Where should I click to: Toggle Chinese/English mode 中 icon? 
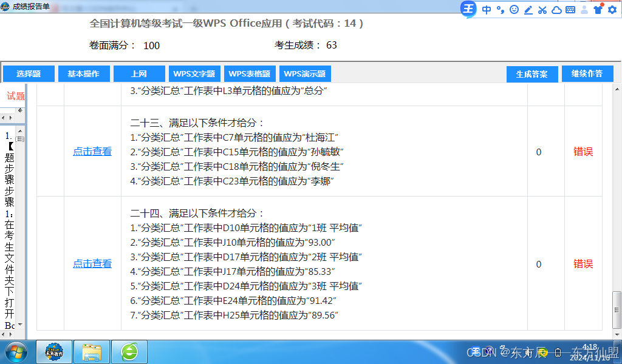487,10
